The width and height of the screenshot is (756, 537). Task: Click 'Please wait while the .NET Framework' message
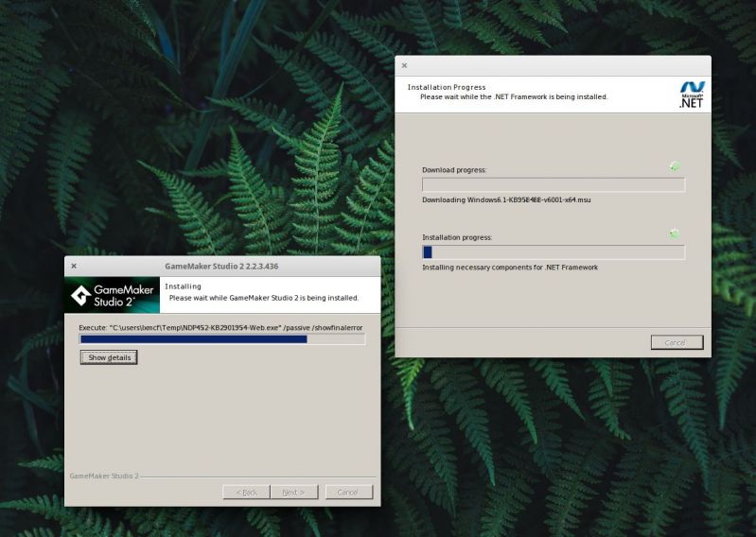[514, 96]
